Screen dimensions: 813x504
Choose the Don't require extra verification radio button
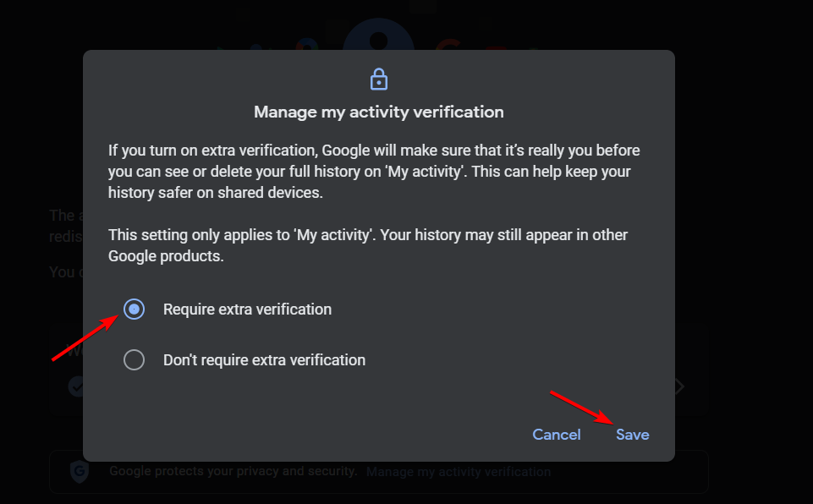(134, 360)
